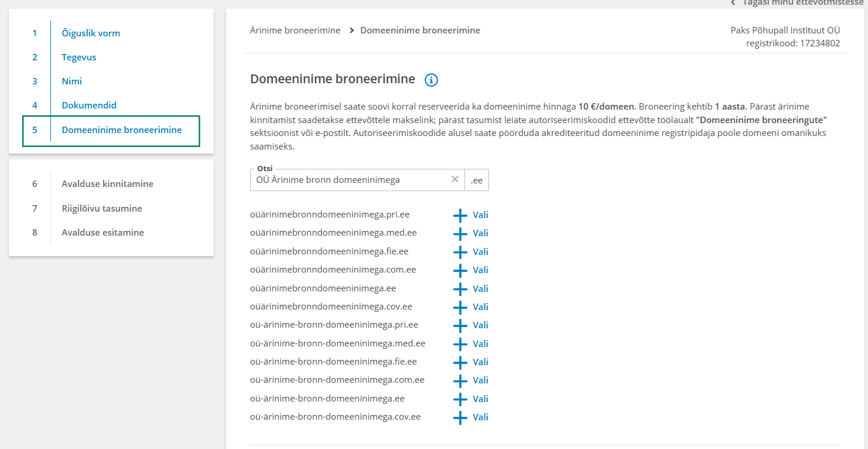Click plus icon for oüärinimebronndomeeninimega.cov.ee
Screen dimensions: 868x449
[x=460, y=307]
